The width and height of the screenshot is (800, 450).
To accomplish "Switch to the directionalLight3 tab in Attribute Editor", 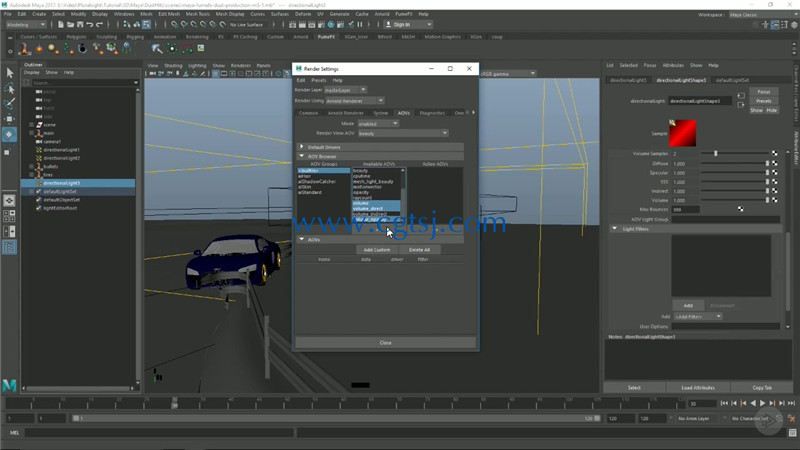I will tap(628, 80).
